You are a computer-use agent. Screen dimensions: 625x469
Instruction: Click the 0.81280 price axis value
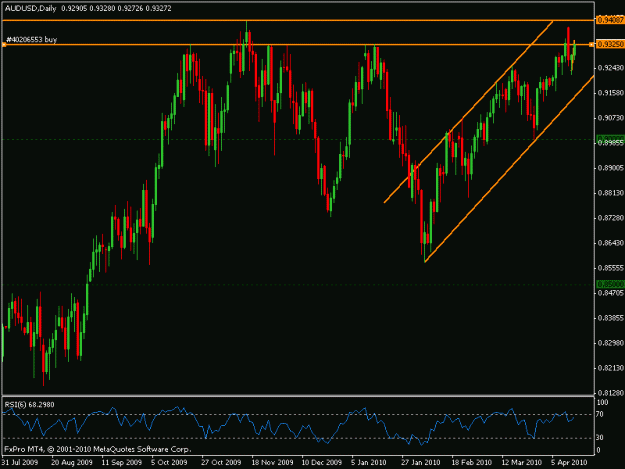611,393
